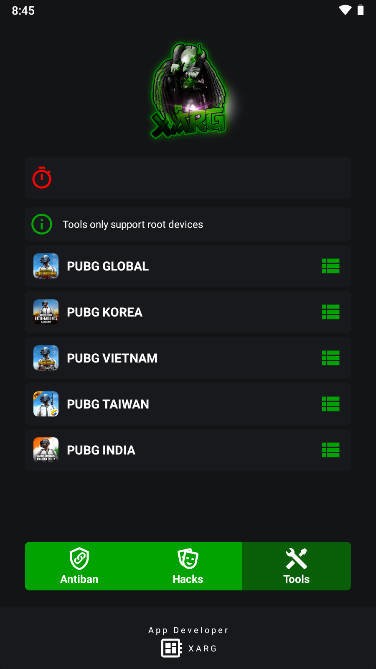Select the PUBG VIETNAM entry label

tap(112, 358)
